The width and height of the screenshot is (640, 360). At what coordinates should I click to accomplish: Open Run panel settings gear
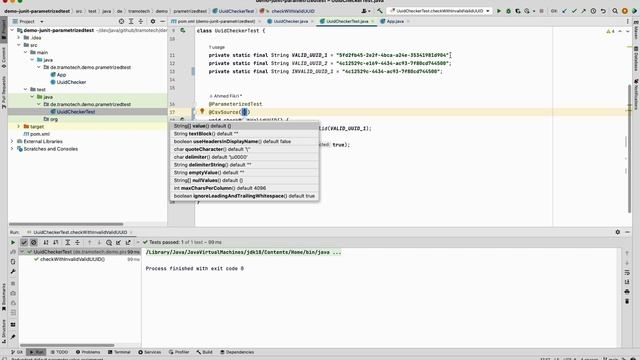(x=618, y=232)
